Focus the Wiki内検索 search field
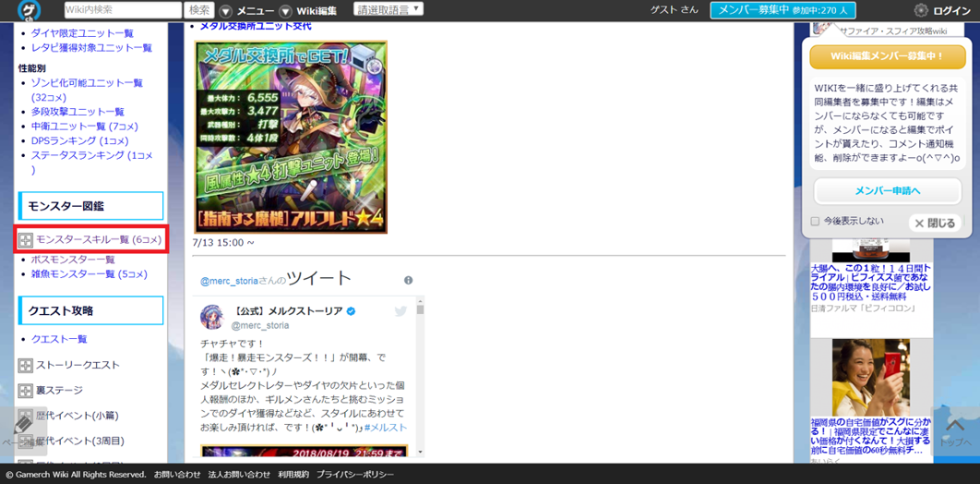The width and height of the screenshot is (980, 484). 123,10
